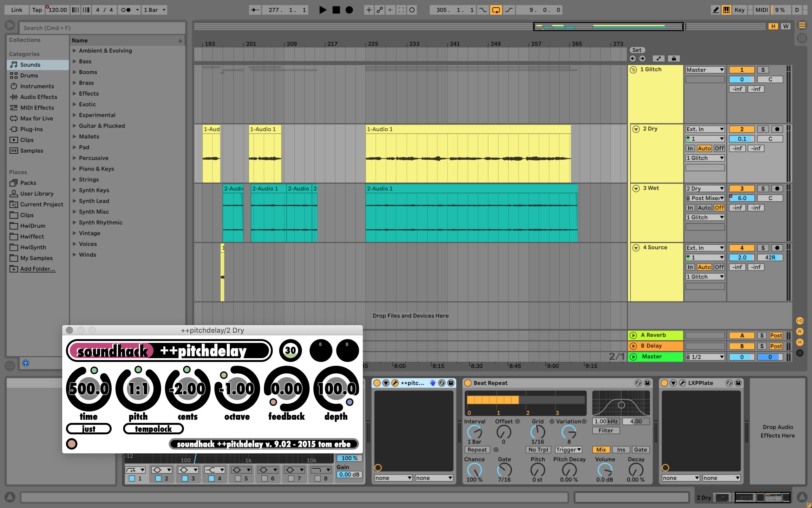Image resolution: width=812 pixels, height=508 pixels.
Task: Open Beat Repeat Trigger mode dropdown
Action: pos(568,450)
